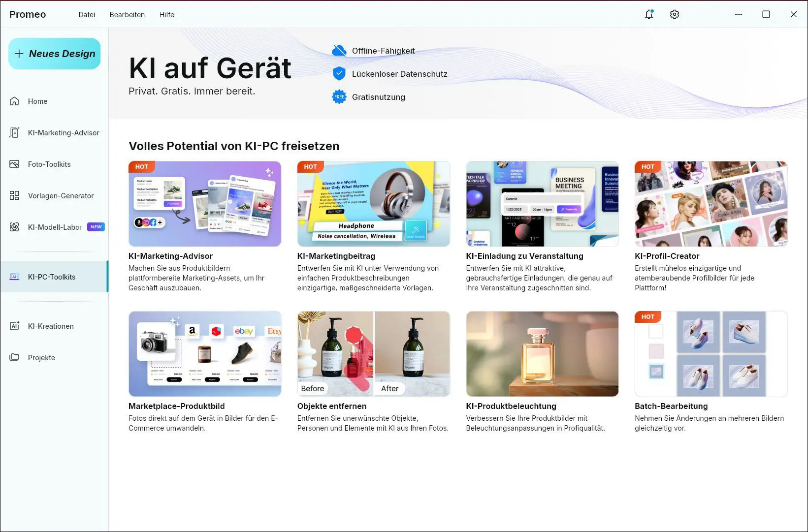Open the KI-Produktbeleuchtung perfume thumbnail
Viewport: 808px width, 532px height.
pos(542,353)
